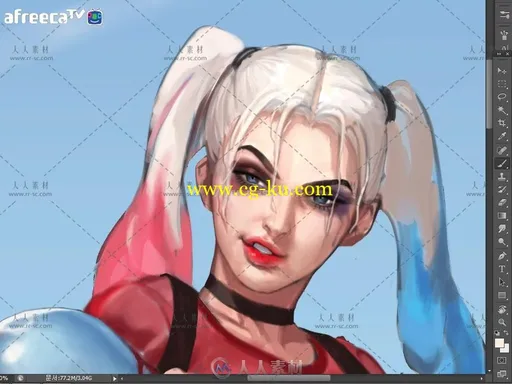Screen dimensions: 512x384
Task: Click the document size status text
Action: click(x=68, y=378)
